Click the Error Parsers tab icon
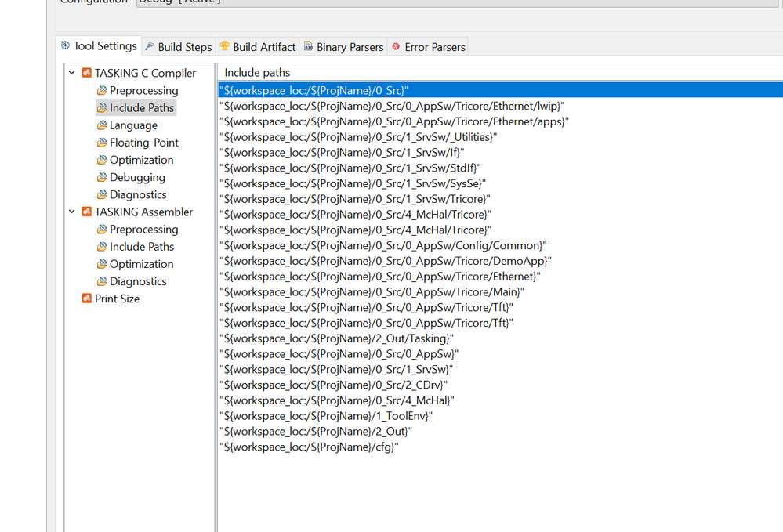The image size is (783, 532). 396,47
